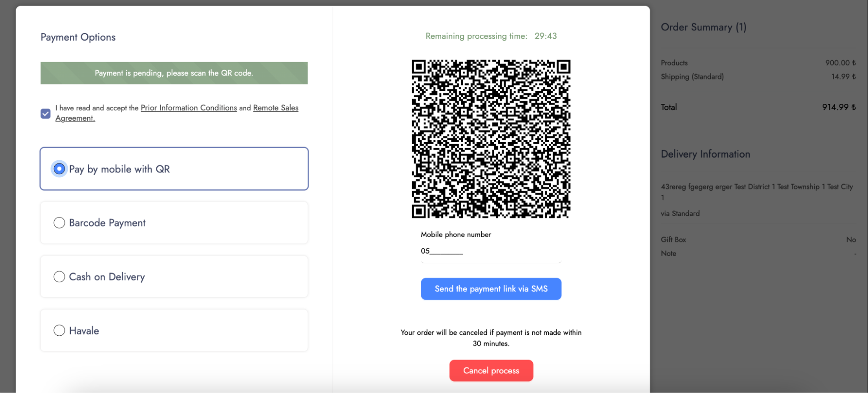The image size is (868, 393).
Task: Click the Delivery Information heading
Action: coord(705,154)
